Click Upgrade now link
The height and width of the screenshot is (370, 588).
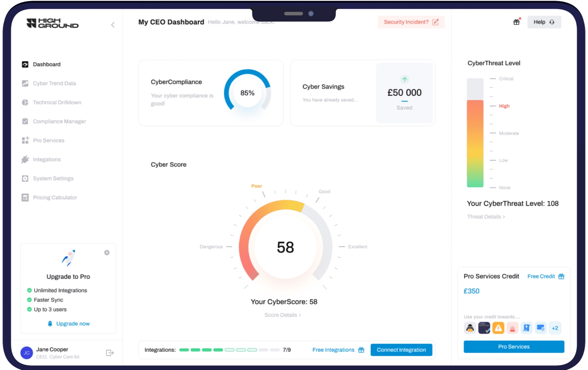pos(73,324)
